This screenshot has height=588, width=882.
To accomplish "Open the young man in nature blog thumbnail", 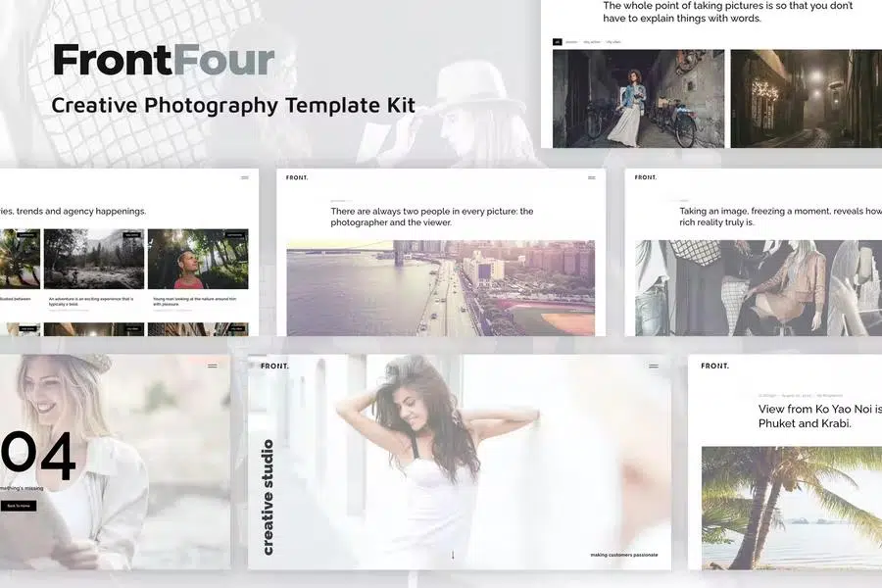I will [x=198, y=260].
